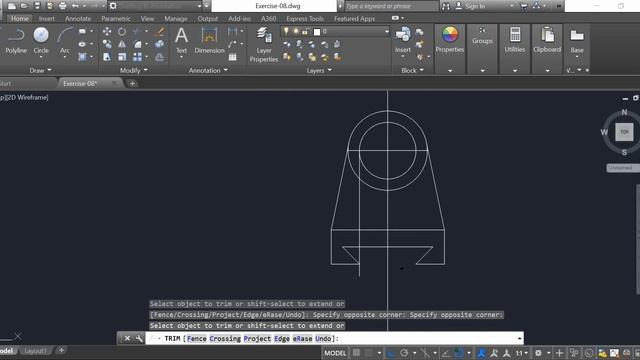Screen dimensions: 640x360
Task: Expand the Draw panel
Action: (x=40, y=70)
